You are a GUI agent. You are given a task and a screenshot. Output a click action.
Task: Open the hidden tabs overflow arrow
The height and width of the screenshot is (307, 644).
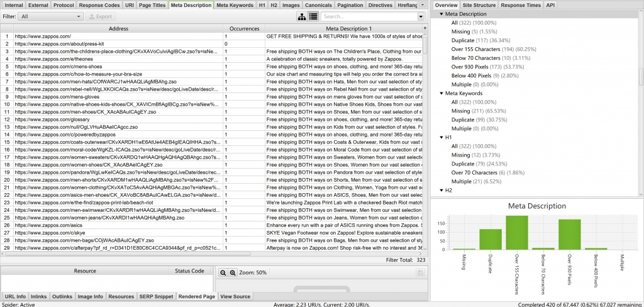click(423, 5)
